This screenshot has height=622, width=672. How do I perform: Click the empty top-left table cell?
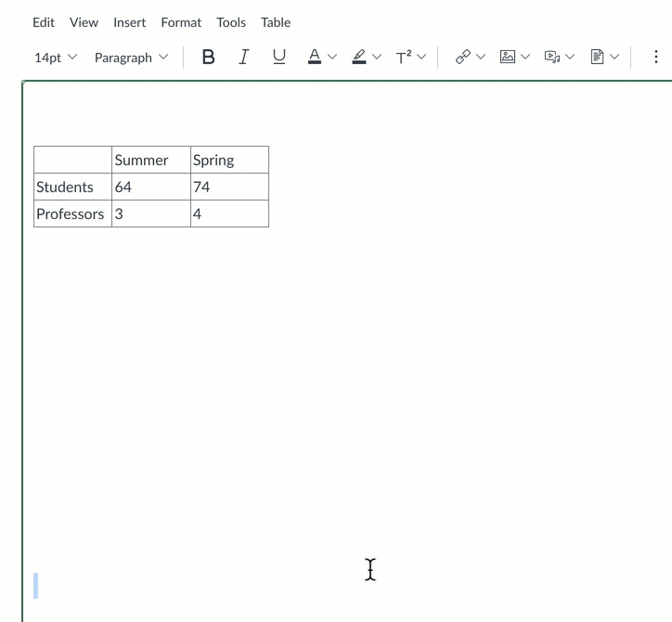pos(72,160)
